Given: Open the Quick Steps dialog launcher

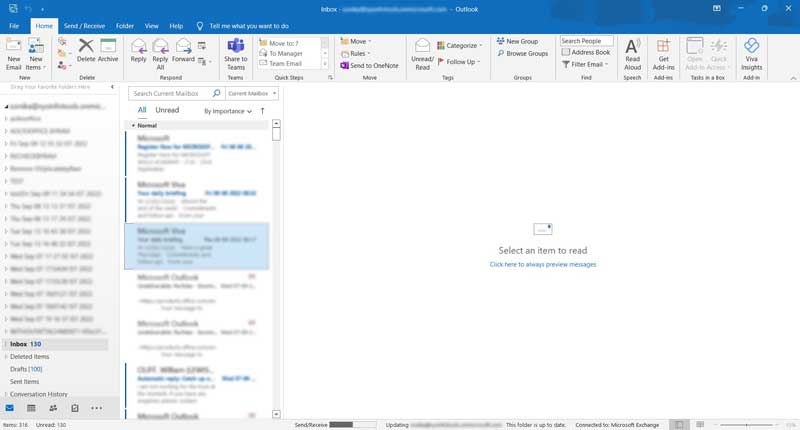Looking at the screenshot, I should 330,78.
